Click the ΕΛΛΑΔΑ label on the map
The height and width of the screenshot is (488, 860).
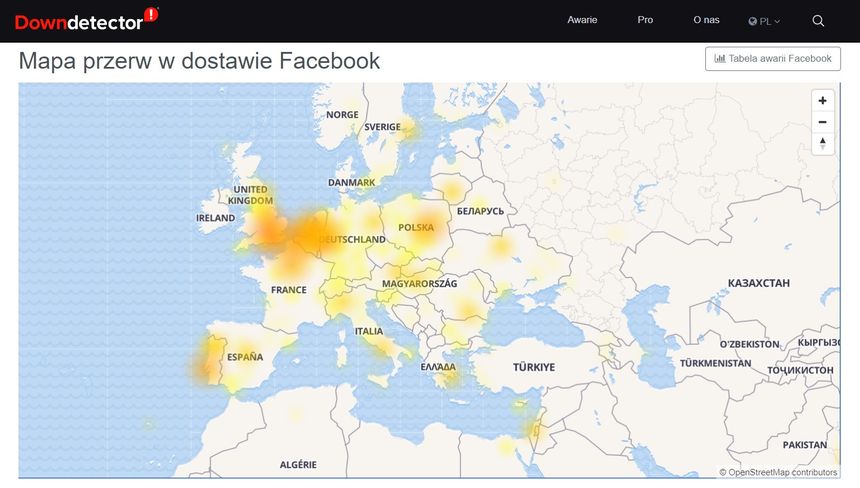tap(438, 367)
